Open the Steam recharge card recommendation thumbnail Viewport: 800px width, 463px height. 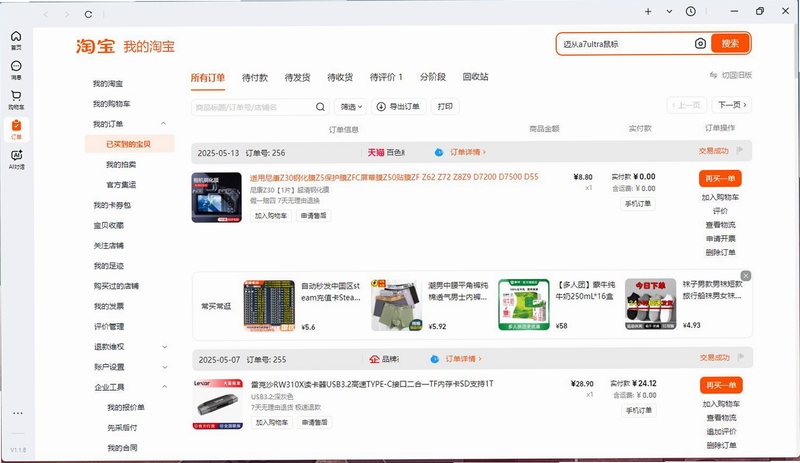(269, 305)
